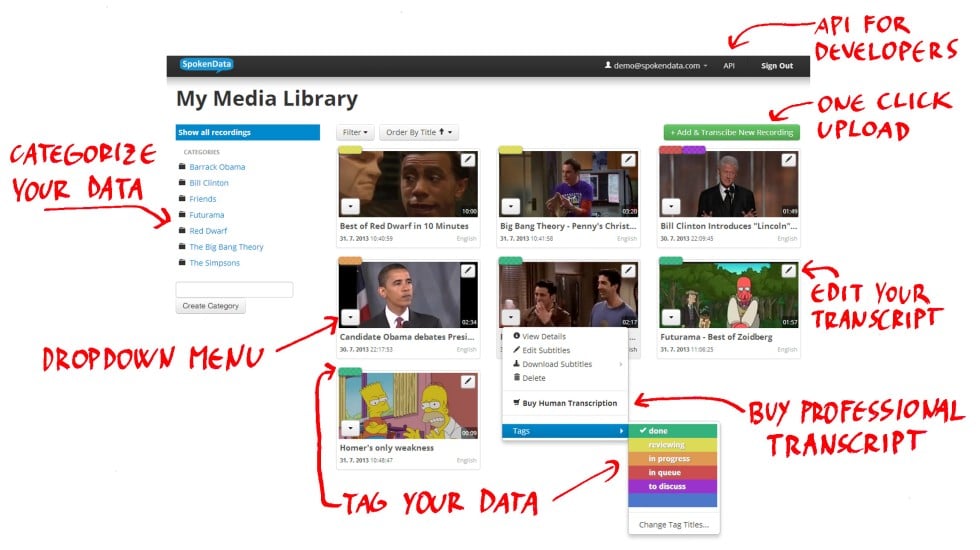Open edit pencil on Bill Clinton video
Image resolution: width=980 pixels, height=550 pixels.
pyautogui.click(x=789, y=160)
